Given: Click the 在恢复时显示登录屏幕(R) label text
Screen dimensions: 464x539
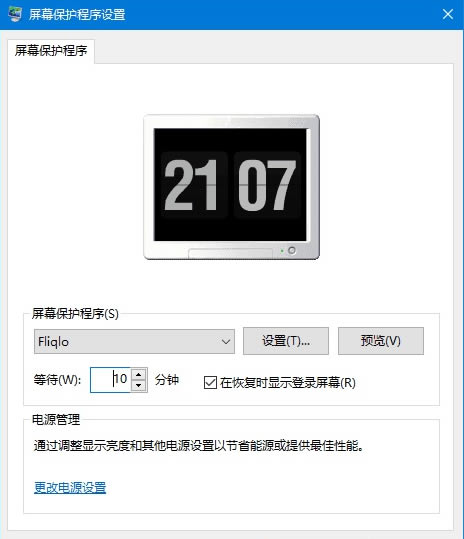Looking at the screenshot, I should pos(288,383).
